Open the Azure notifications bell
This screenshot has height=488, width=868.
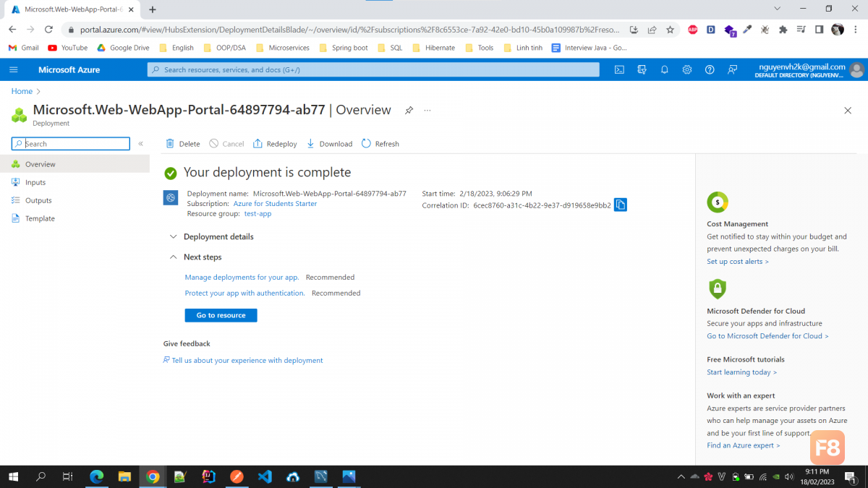(664, 69)
